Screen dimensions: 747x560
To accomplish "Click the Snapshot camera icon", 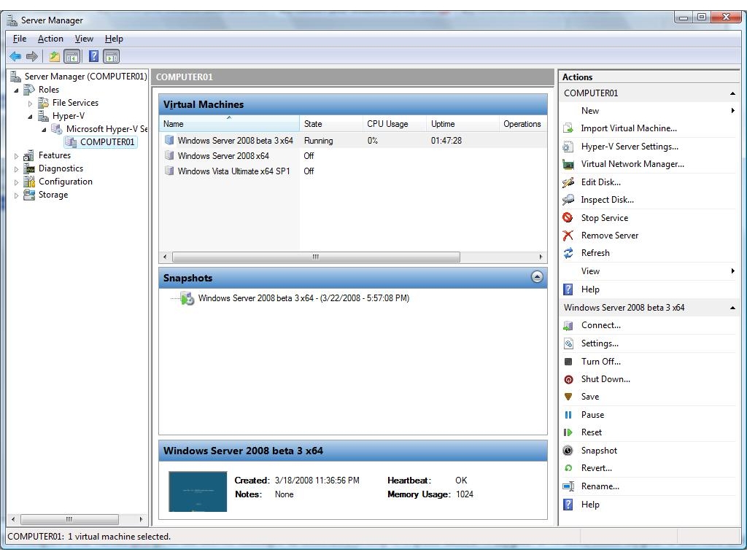I will click(568, 451).
